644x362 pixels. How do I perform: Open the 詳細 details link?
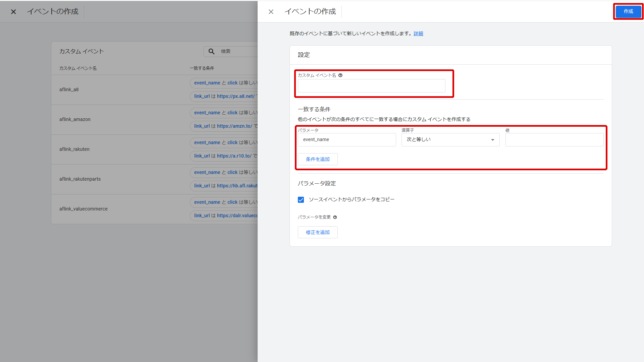(x=418, y=34)
